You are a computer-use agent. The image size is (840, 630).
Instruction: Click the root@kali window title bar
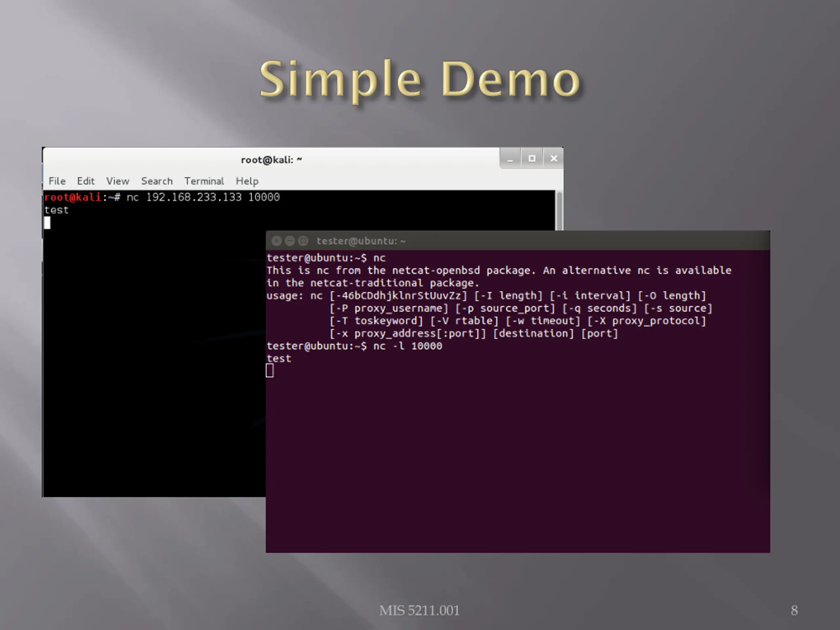(x=271, y=159)
